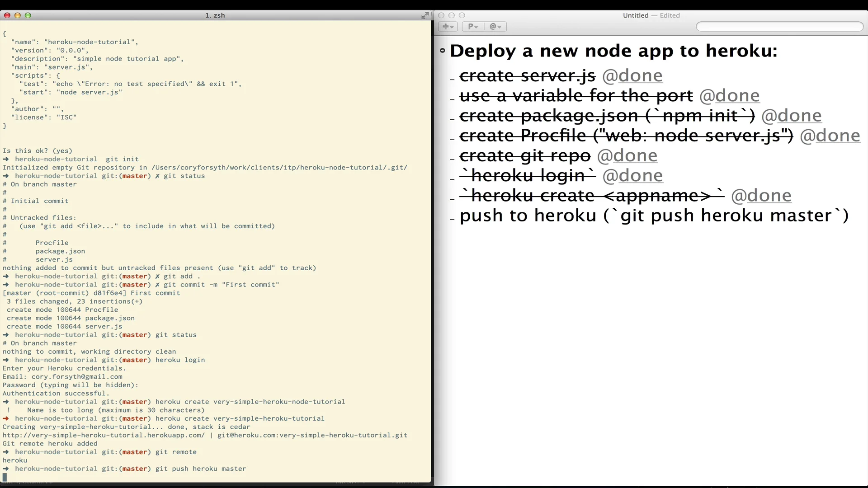Click 'nothing to commit, working directory clean' line

(90, 352)
